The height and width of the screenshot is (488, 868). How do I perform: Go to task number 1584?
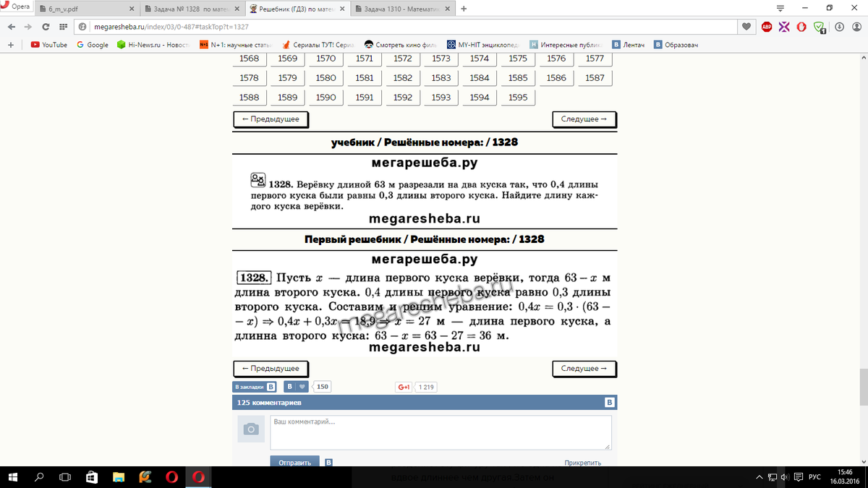[480, 78]
